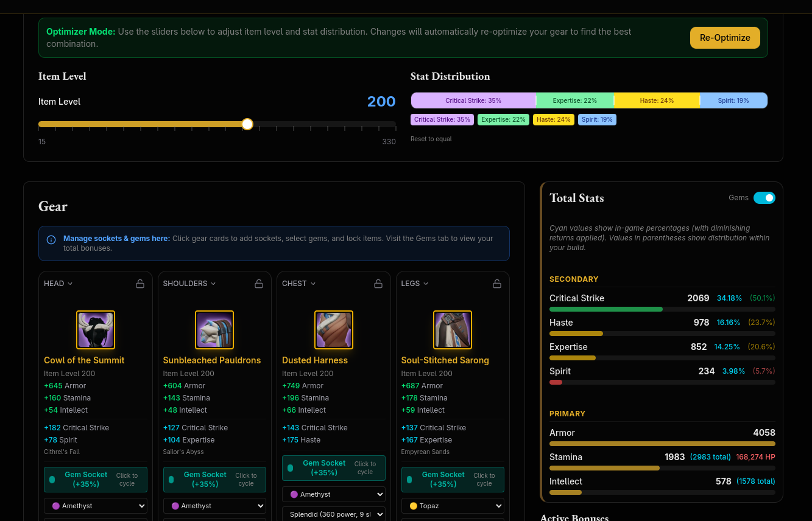812x521 pixels.
Task: Click the Amethyst gem icon on Shoulders
Action: coord(175,506)
